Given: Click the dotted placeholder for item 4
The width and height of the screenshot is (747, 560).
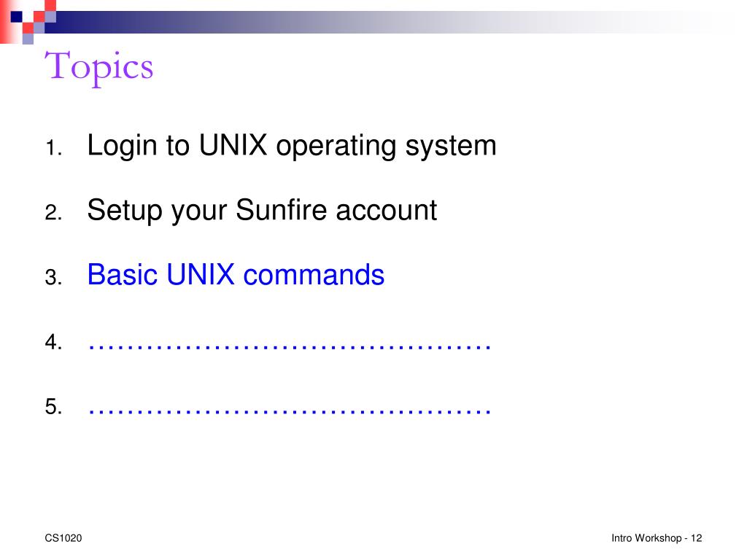Looking at the screenshot, I should (290, 346).
